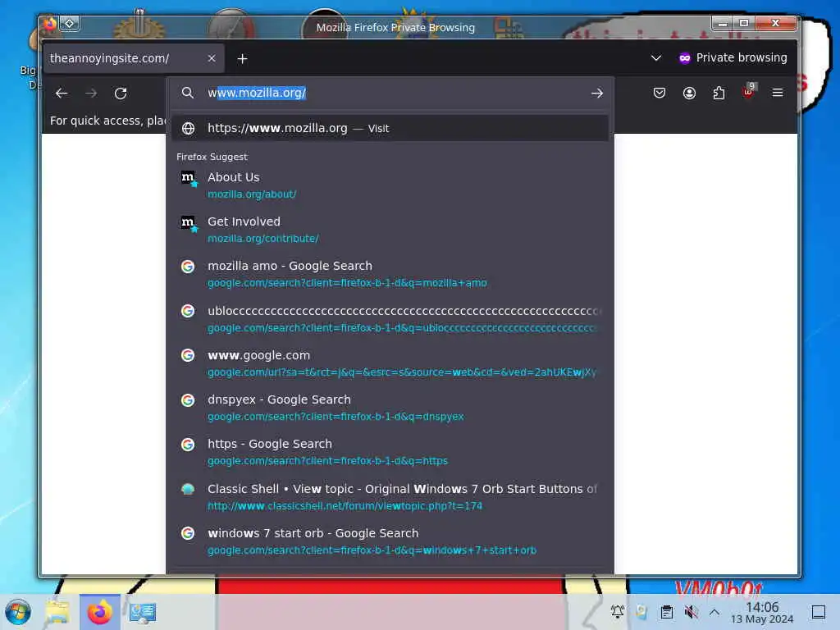Select the ubloccccc Google search suggestion
Image resolution: width=840 pixels, height=630 pixels.
pos(390,319)
